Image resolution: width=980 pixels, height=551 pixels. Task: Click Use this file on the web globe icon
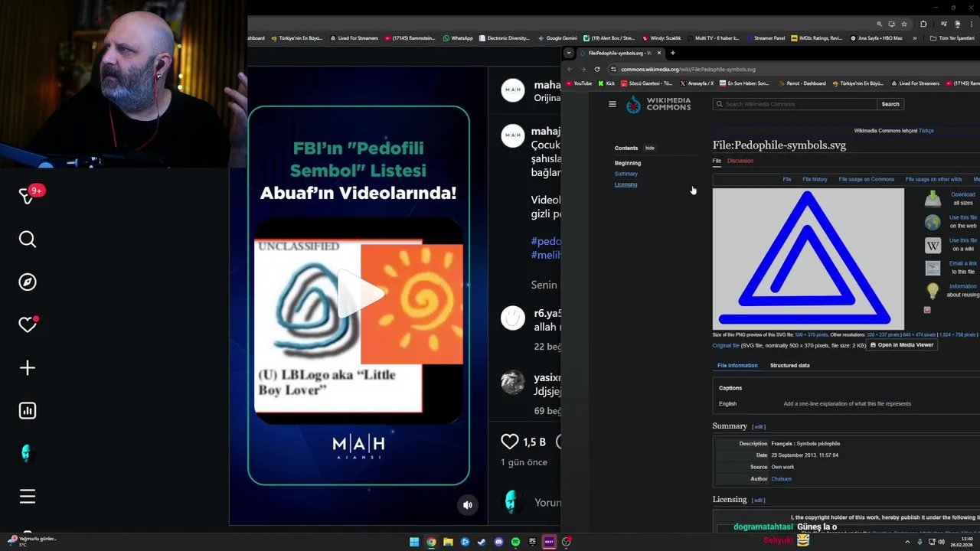(933, 222)
